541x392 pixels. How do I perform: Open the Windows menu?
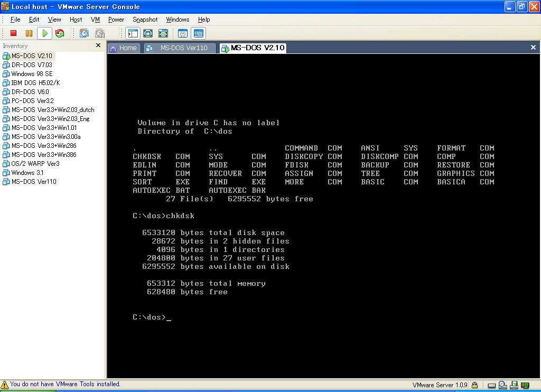pos(178,20)
